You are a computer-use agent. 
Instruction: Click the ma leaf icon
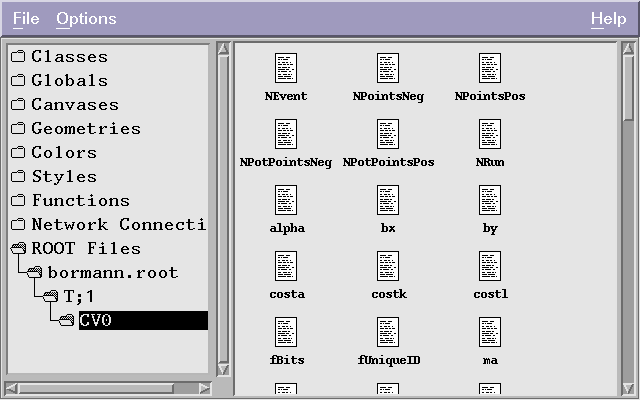click(490, 332)
